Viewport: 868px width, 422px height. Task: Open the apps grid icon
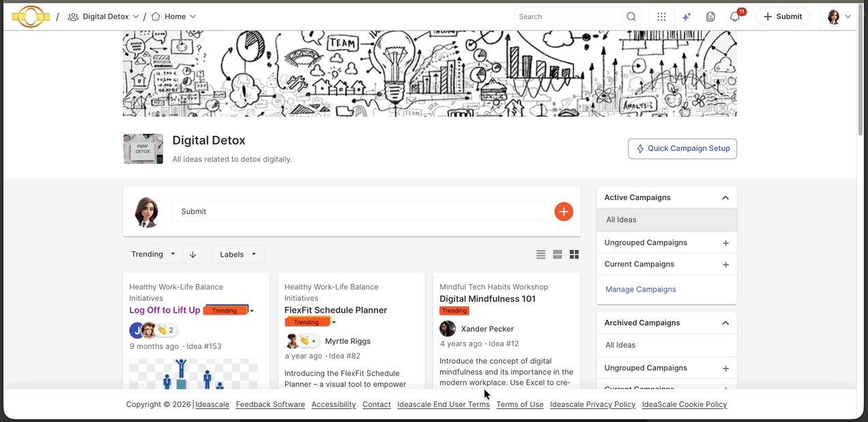tap(661, 17)
